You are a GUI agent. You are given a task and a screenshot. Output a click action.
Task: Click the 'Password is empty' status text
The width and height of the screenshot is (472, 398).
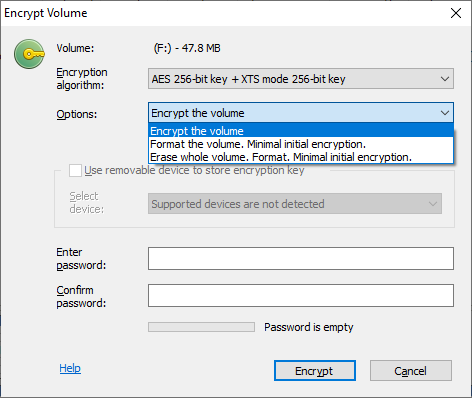[309, 327]
